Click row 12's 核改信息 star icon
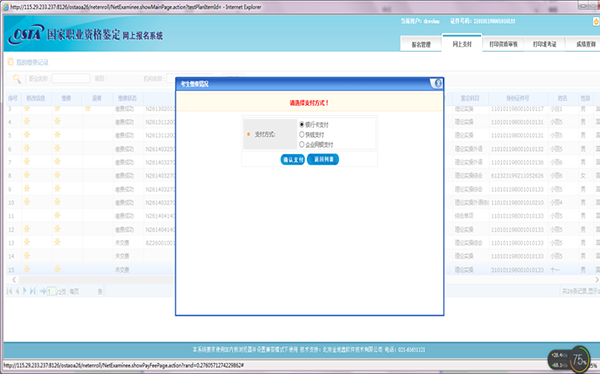 [x=27, y=229]
